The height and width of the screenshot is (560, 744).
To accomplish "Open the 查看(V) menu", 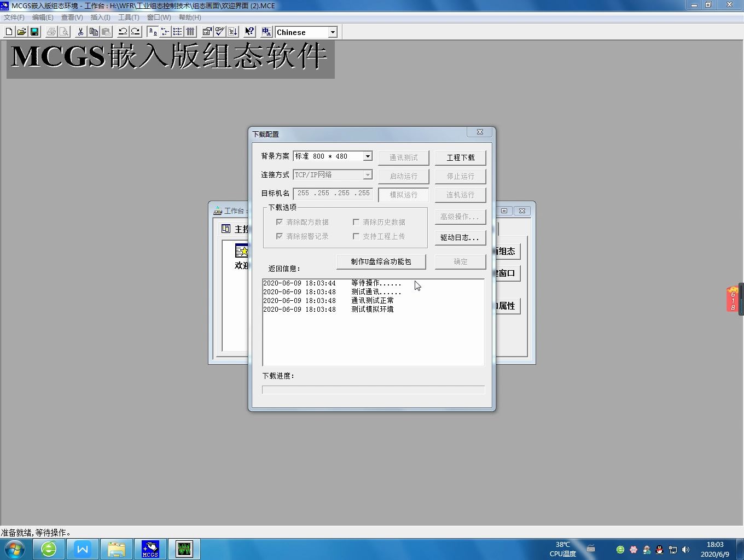I will (72, 17).
